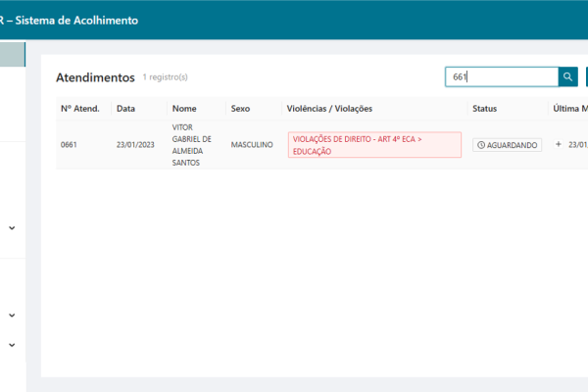Sort by the Data column header
This screenshot has width=588, height=392.
point(125,108)
